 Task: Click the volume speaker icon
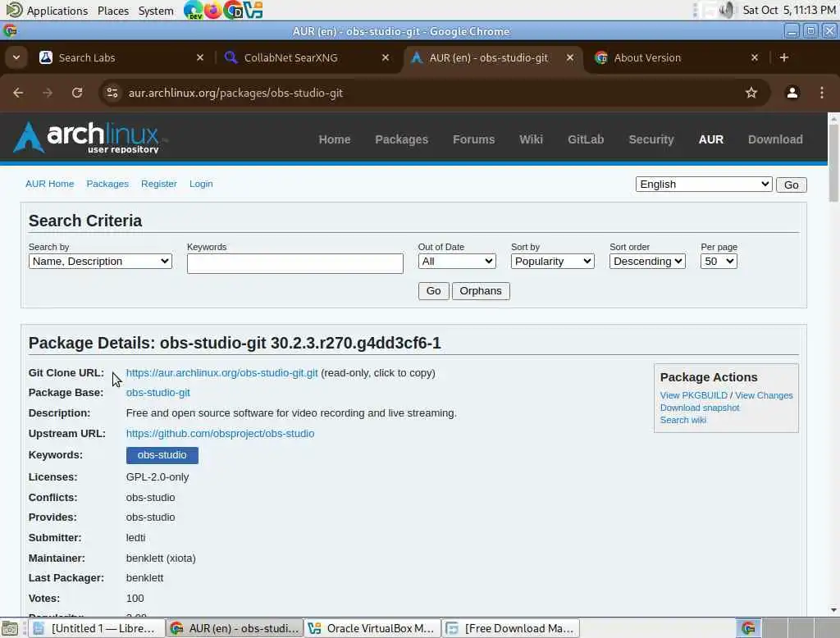[727, 10]
